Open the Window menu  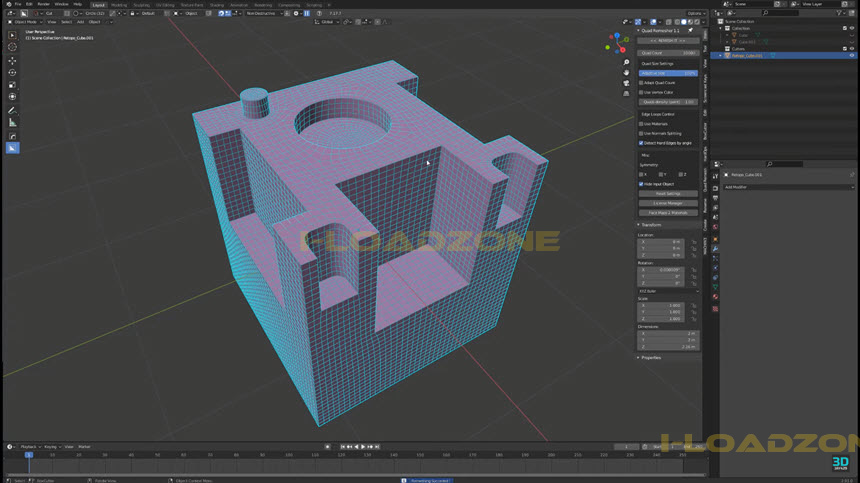pos(61,4)
